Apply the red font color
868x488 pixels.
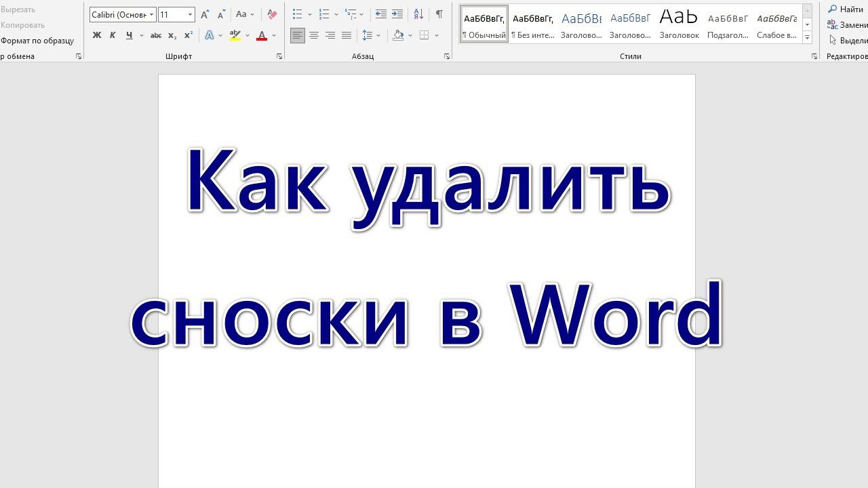tap(262, 35)
